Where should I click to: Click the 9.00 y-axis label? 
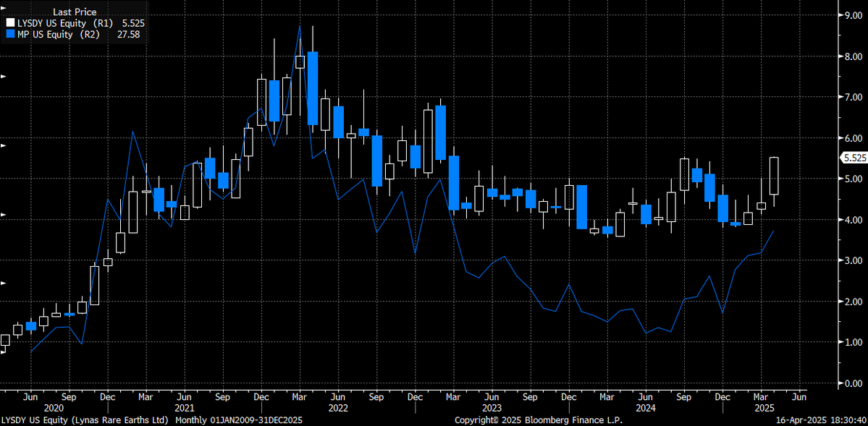click(x=853, y=15)
